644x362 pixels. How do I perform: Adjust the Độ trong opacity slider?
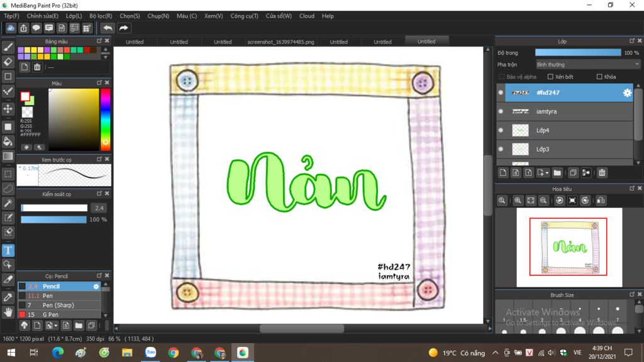tap(578, 53)
